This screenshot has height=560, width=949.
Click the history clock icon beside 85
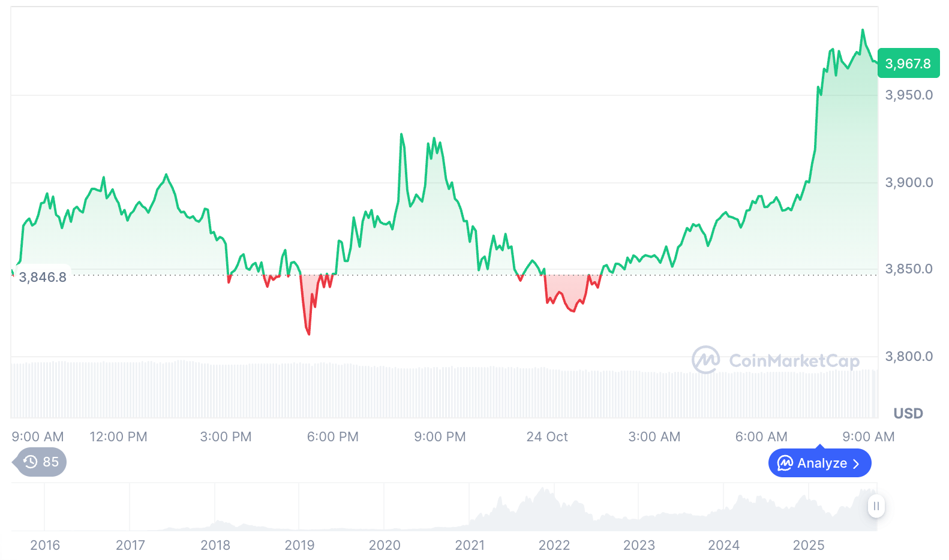tap(31, 462)
